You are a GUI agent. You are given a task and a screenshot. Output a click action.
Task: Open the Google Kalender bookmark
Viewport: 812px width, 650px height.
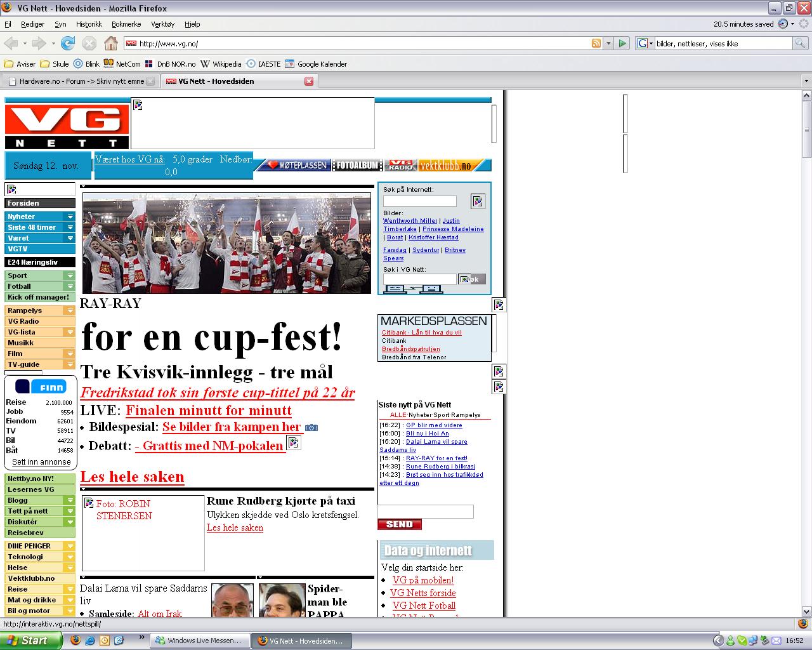pyautogui.click(x=316, y=64)
